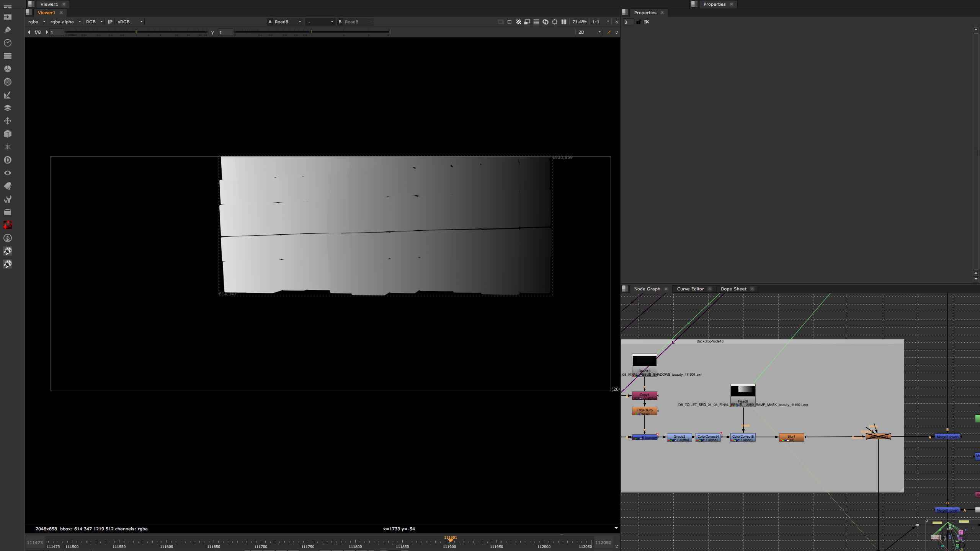
Task: Toggle the grayed overscan frame button
Action: (500, 22)
